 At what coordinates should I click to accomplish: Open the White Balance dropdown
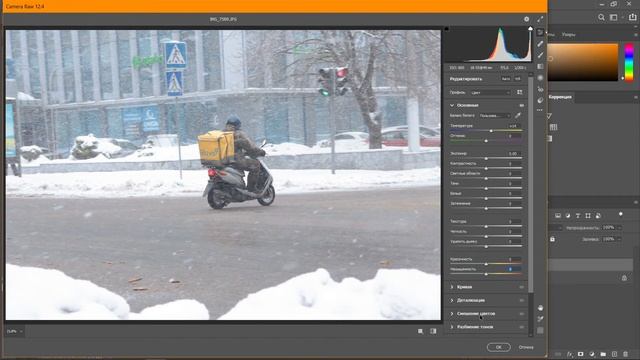[x=495, y=116]
